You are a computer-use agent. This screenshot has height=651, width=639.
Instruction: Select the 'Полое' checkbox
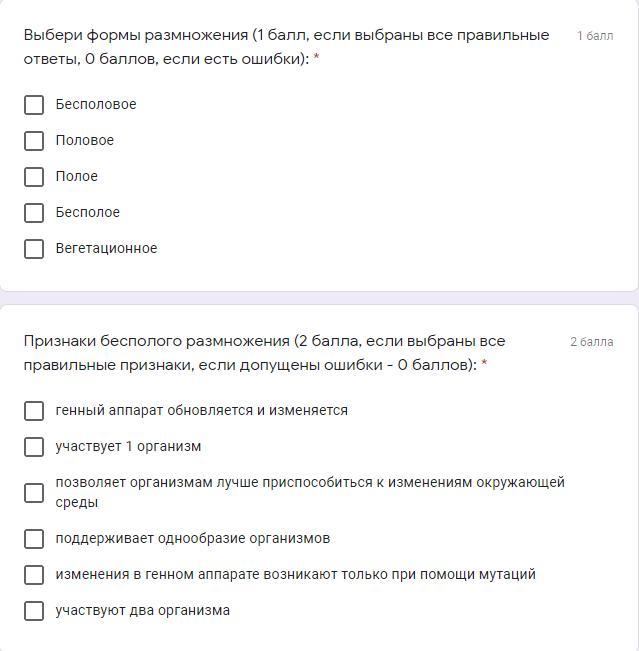pyautogui.click(x=34, y=177)
